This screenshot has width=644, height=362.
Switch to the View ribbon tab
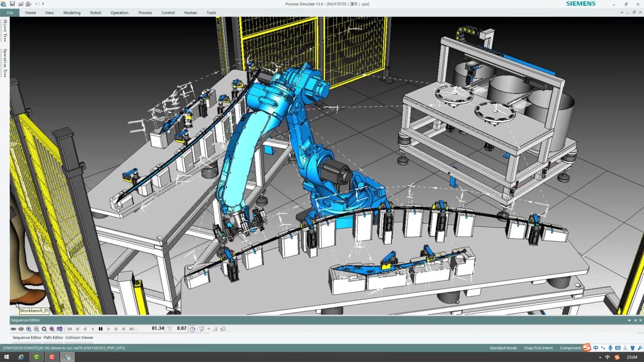pos(49,12)
